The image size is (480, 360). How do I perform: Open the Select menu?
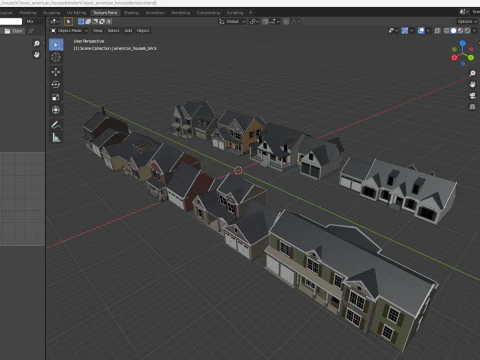coord(113,31)
